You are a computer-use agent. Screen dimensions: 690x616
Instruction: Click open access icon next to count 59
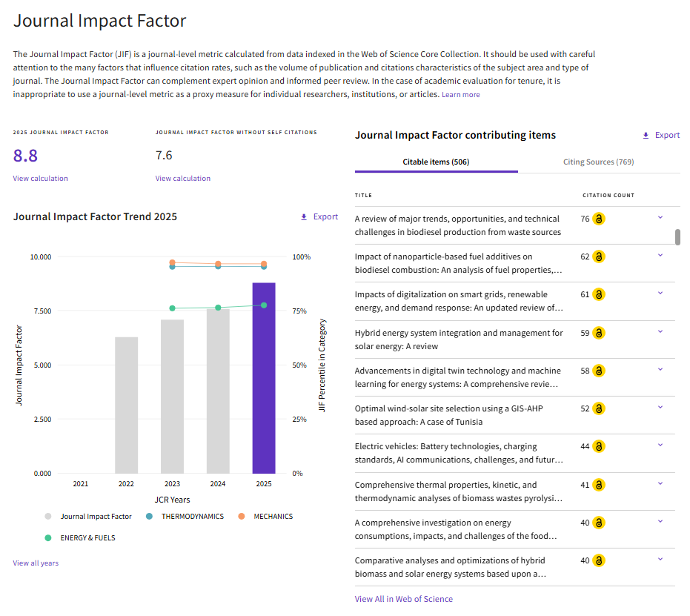pos(599,333)
